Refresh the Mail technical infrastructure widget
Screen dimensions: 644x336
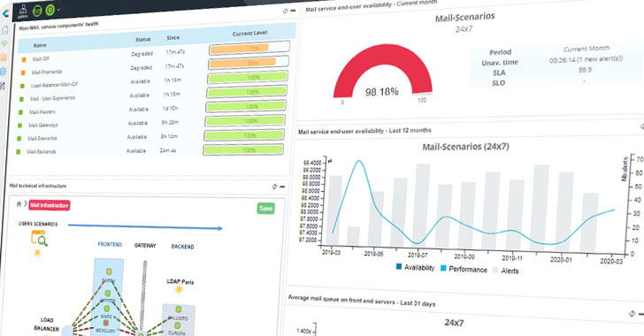coord(274,187)
